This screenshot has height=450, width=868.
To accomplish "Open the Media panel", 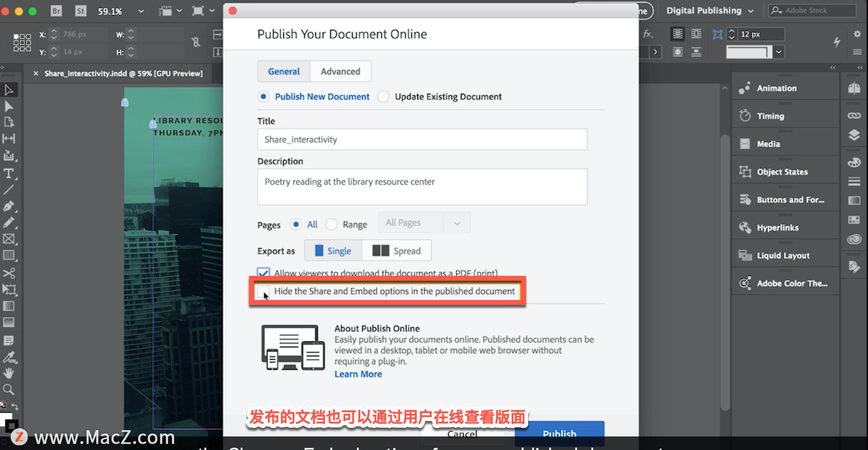I will (785, 144).
